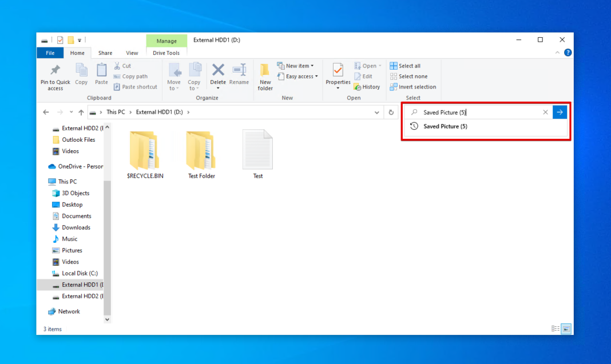This screenshot has width=611, height=364.
Task: Open the Drive Tools tab
Action: coord(166,53)
